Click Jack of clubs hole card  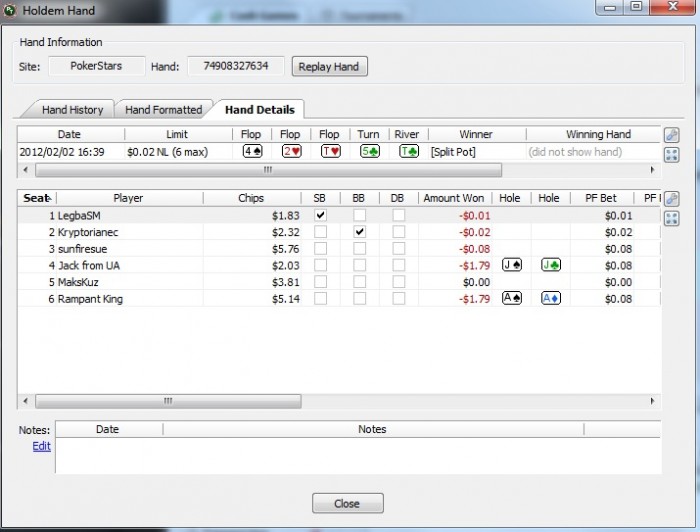coord(551,265)
